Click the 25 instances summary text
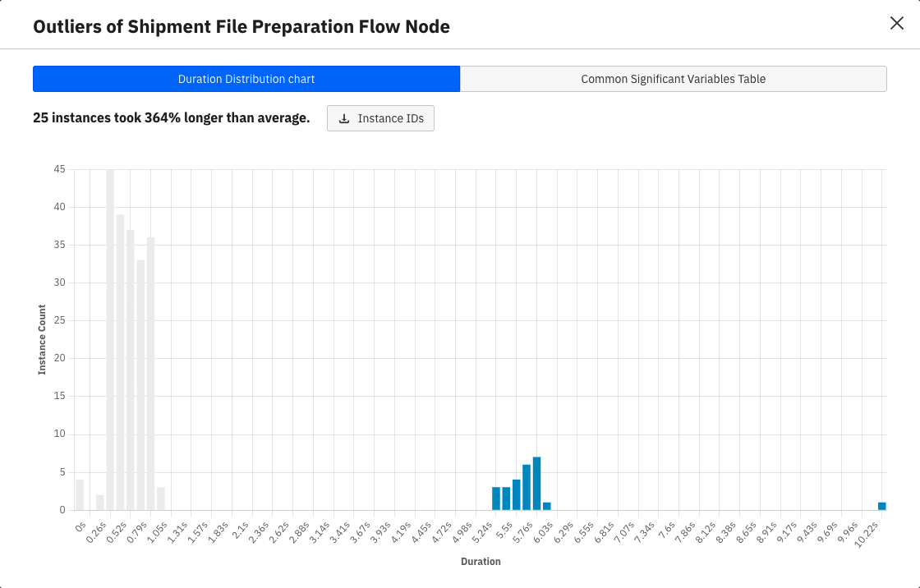 [x=170, y=117]
